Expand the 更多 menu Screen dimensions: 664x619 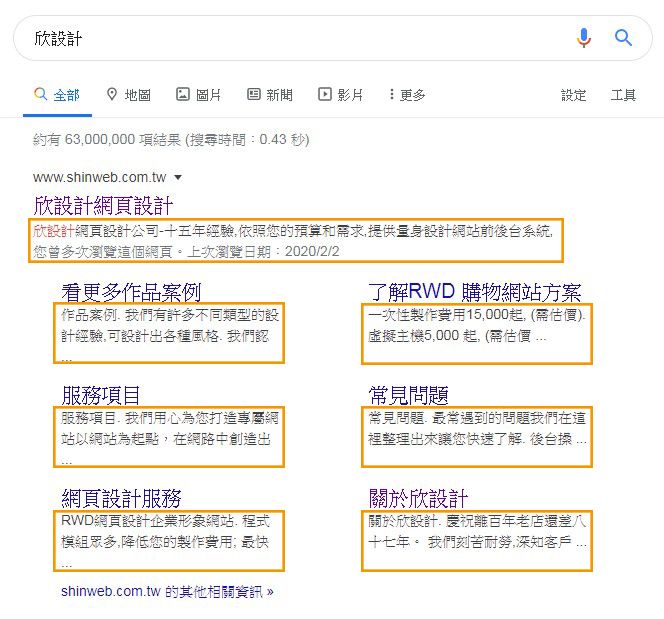point(407,94)
